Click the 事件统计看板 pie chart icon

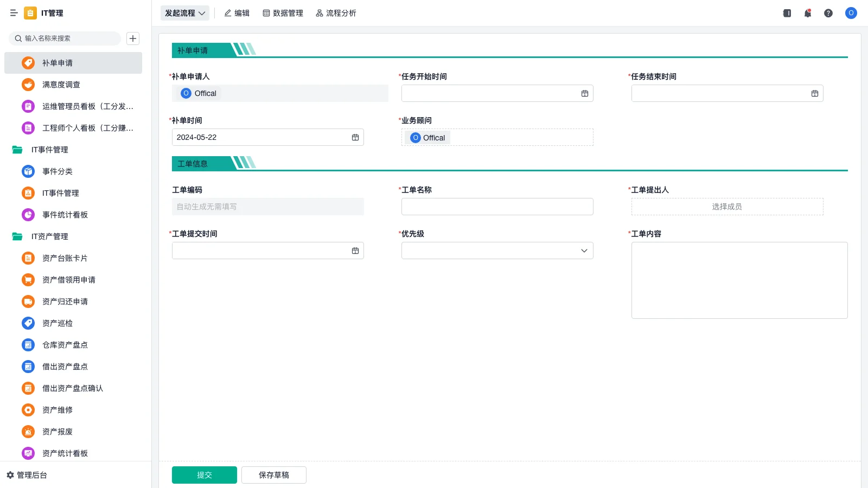click(28, 215)
